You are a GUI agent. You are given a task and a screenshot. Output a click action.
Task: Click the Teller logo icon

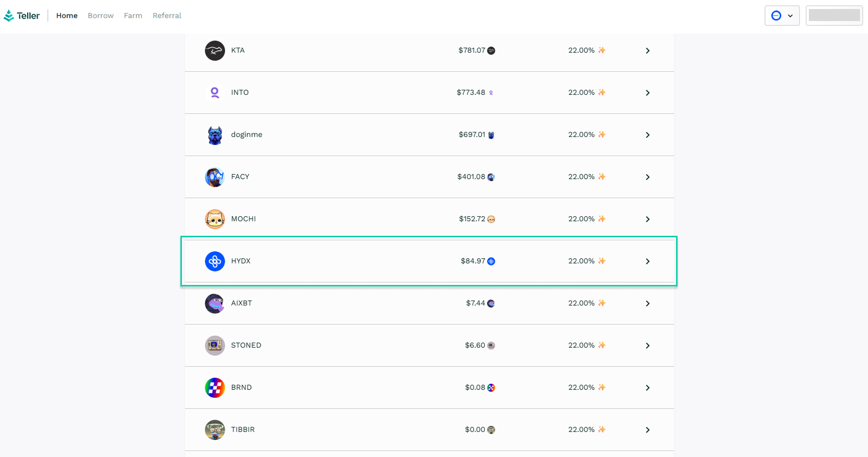tap(9, 16)
